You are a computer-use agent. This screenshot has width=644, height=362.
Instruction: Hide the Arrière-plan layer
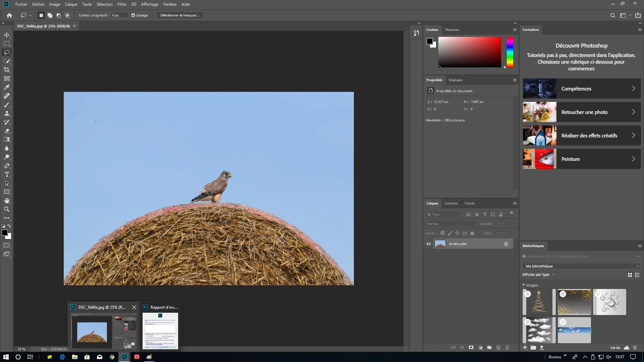click(428, 244)
